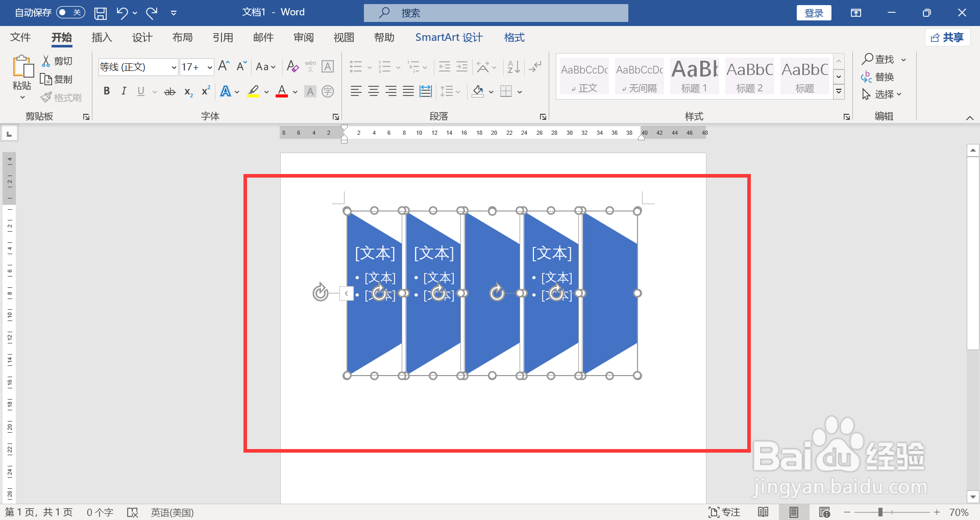The image size is (980, 520).
Task: Apply distributed alignment
Action: pos(425,91)
